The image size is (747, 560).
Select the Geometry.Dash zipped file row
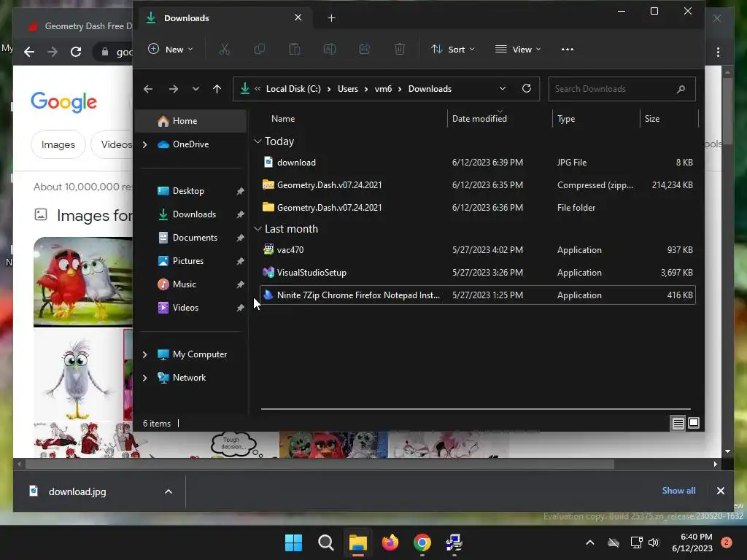coord(477,184)
